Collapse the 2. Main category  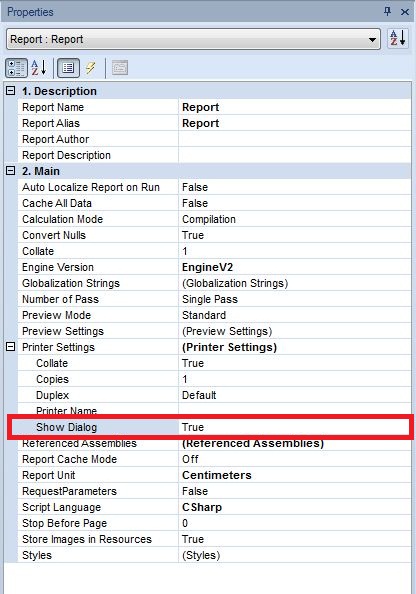11,171
